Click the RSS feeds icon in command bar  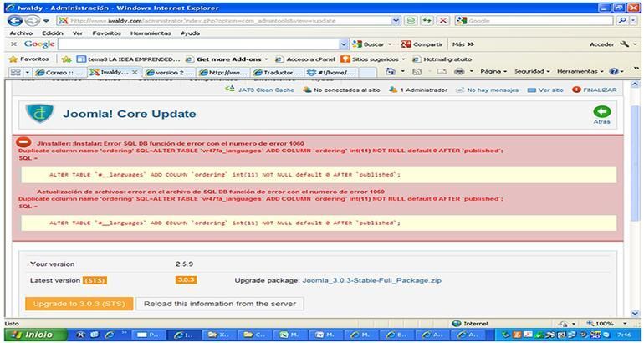(x=417, y=71)
